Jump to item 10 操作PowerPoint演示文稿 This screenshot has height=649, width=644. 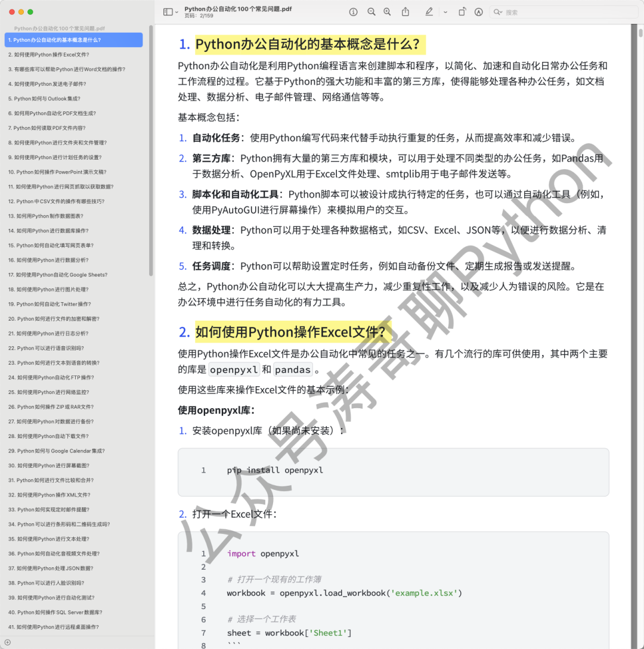[x=74, y=172]
